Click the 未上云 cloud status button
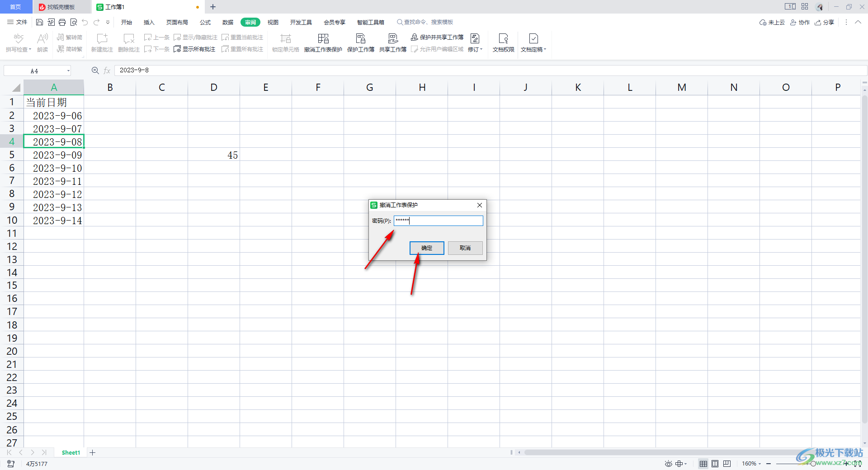 coord(772,22)
